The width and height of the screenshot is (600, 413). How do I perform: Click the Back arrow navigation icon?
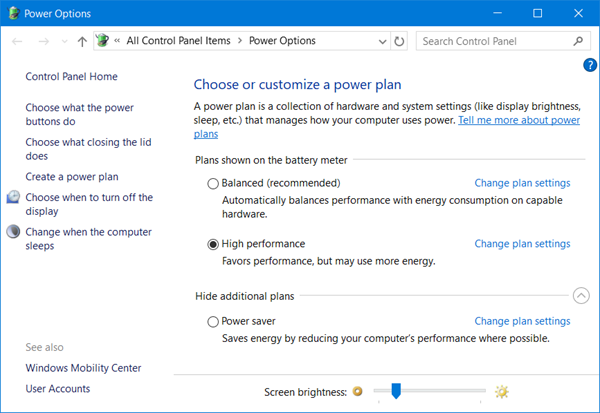click(x=17, y=41)
